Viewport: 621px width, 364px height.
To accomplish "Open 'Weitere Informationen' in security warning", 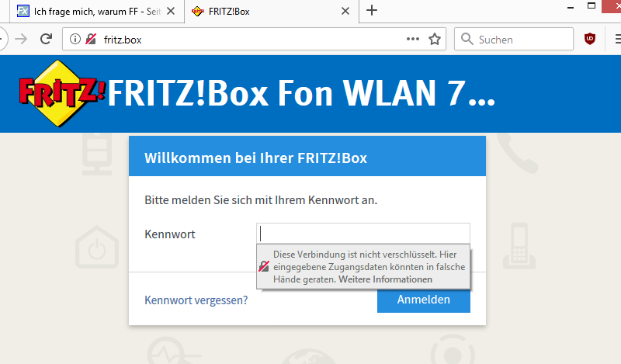I will click(x=385, y=279).
